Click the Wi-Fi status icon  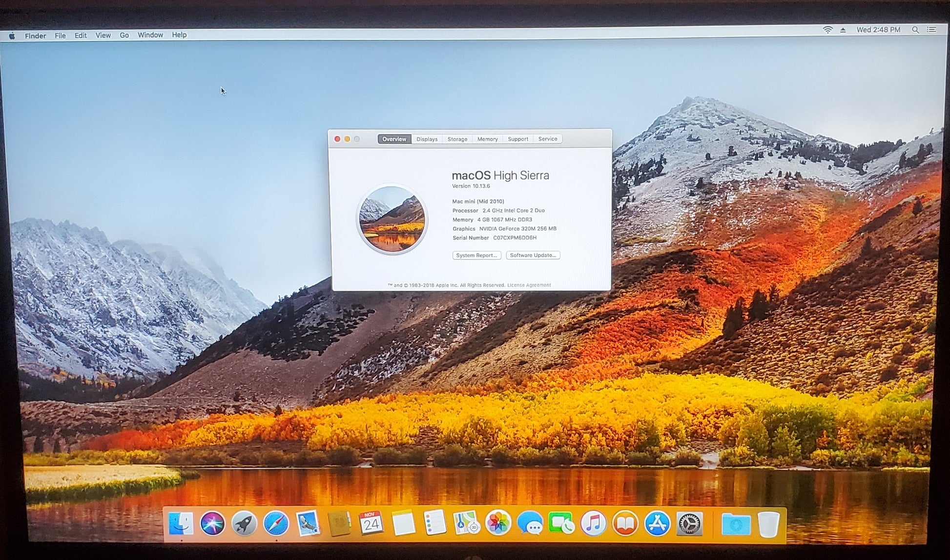coord(827,30)
